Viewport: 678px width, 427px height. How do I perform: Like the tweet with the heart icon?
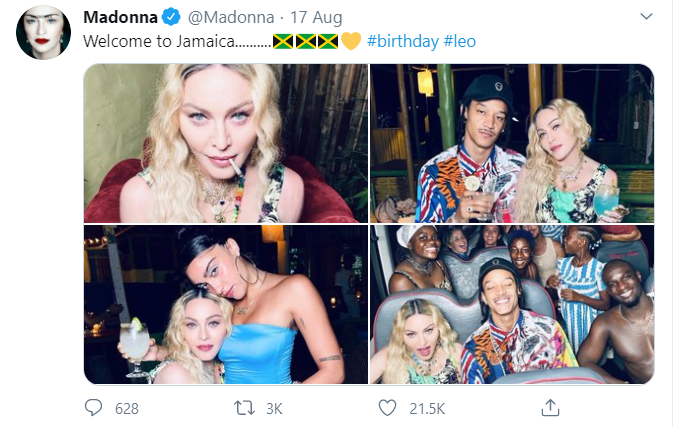(x=387, y=408)
